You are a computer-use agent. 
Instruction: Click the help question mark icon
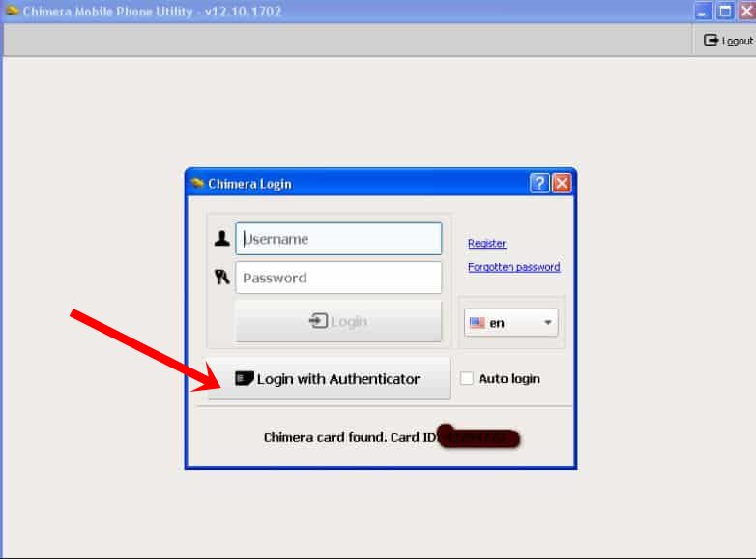[539, 184]
